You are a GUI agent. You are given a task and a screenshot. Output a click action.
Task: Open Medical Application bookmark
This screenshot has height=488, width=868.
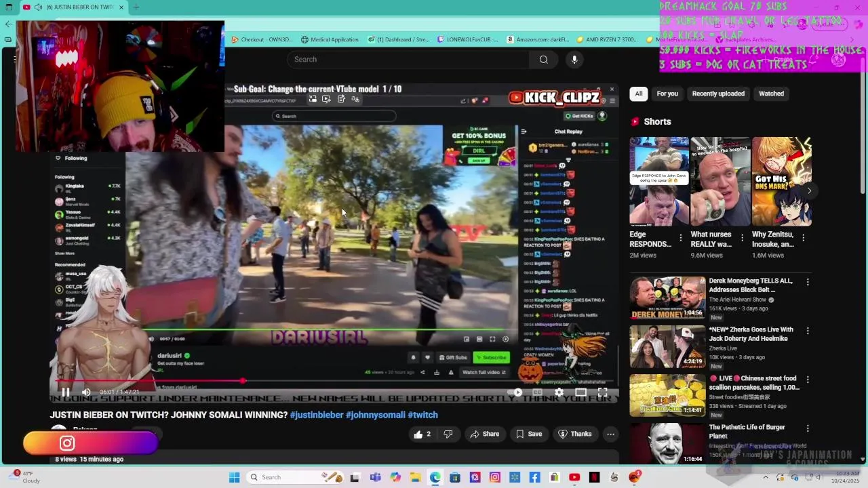(330, 39)
